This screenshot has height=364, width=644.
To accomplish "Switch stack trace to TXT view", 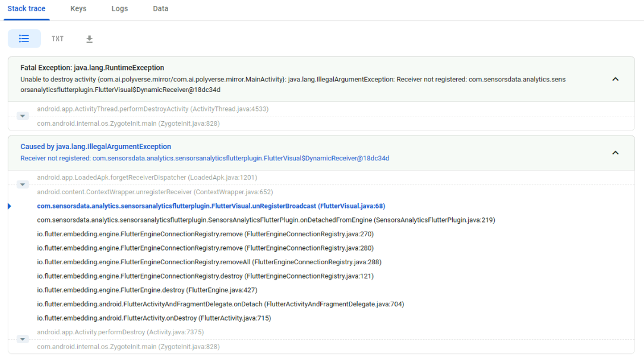I will click(57, 38).
